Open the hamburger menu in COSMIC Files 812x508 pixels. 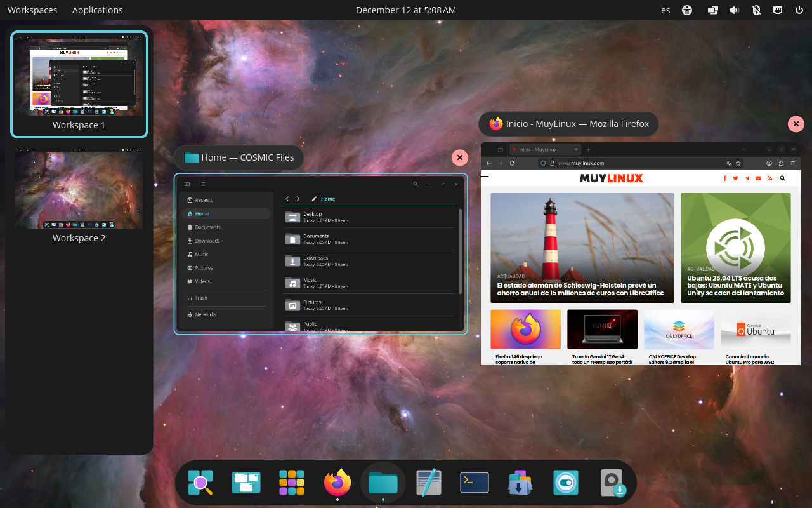pos(203,184)
